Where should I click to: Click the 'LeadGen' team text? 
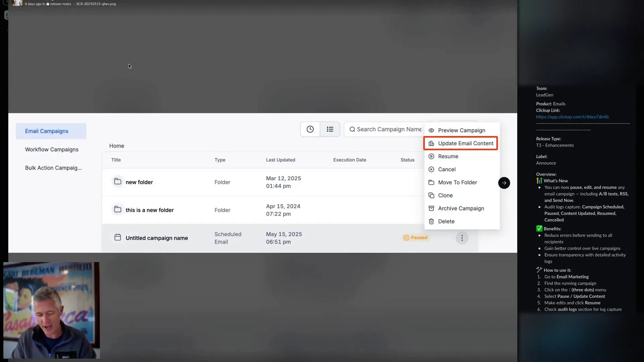point(544,95)
